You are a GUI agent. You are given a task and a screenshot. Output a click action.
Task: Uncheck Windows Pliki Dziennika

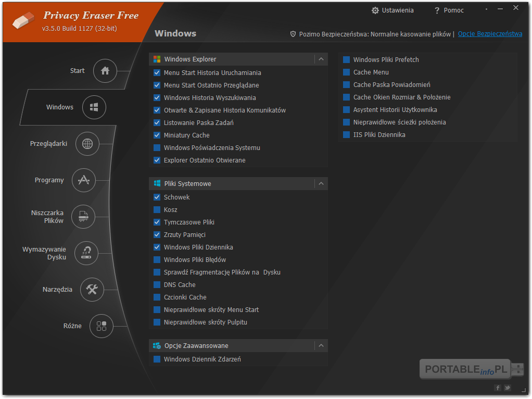157,247
